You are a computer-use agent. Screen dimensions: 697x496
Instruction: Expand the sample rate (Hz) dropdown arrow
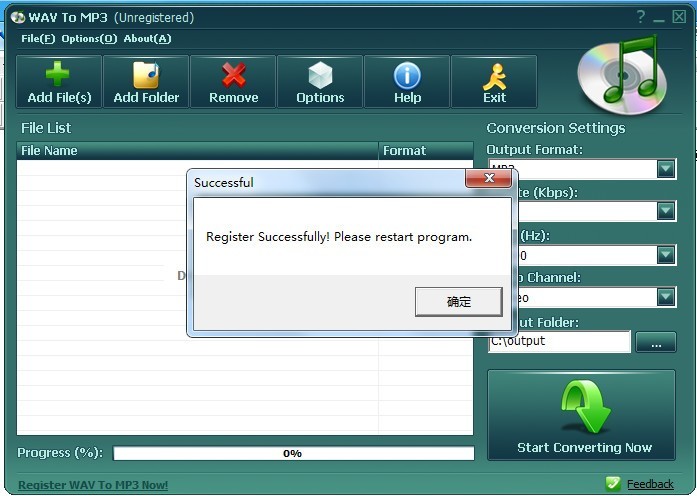666,255
